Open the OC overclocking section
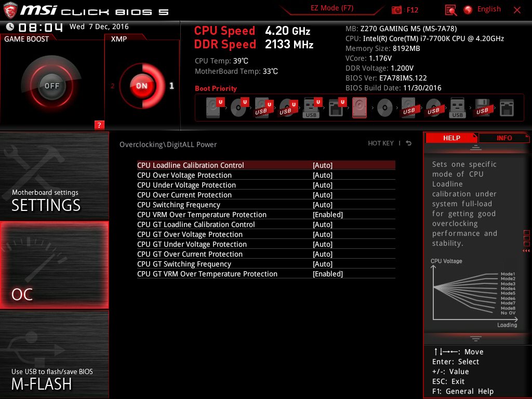This screenshot has height=399, width=532. coord(54,265)
